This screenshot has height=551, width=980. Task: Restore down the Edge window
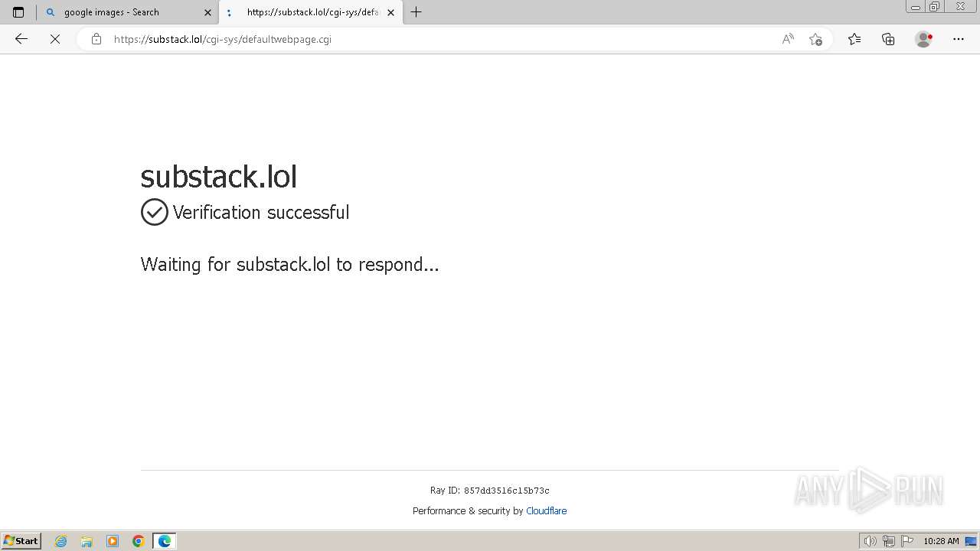[935, 7]
